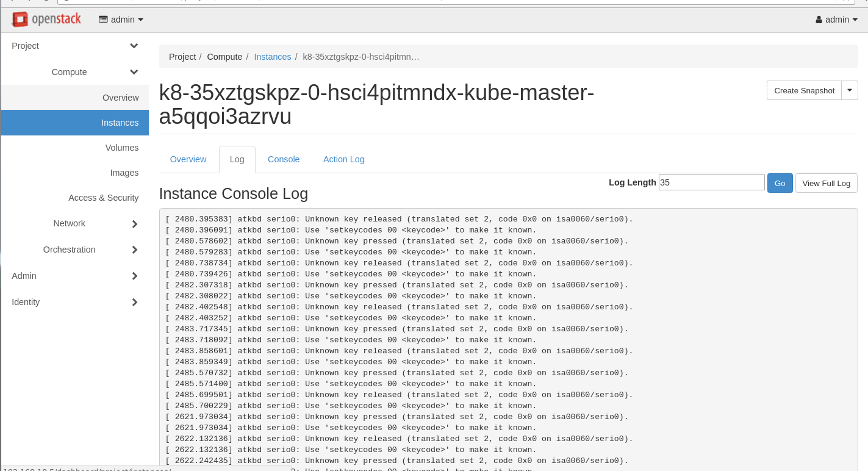
Task: Click the instance name page title
Action: point(376,104)
